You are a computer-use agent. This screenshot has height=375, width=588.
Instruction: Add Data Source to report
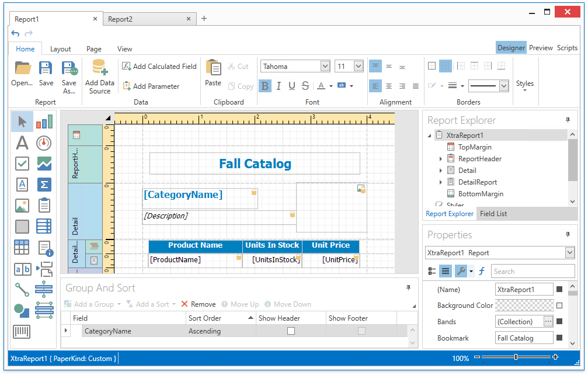(100, 77)
